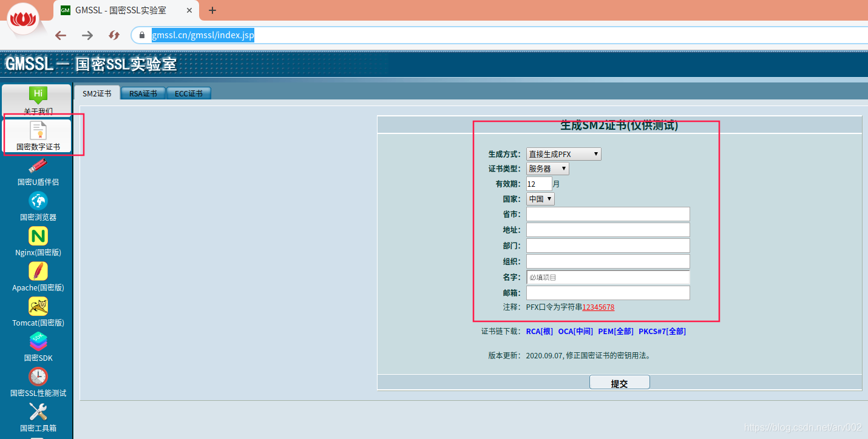Open the 关于我们 Hi icon
The image size is (868, 439).
pyautogui.click(x=38, y=95)
